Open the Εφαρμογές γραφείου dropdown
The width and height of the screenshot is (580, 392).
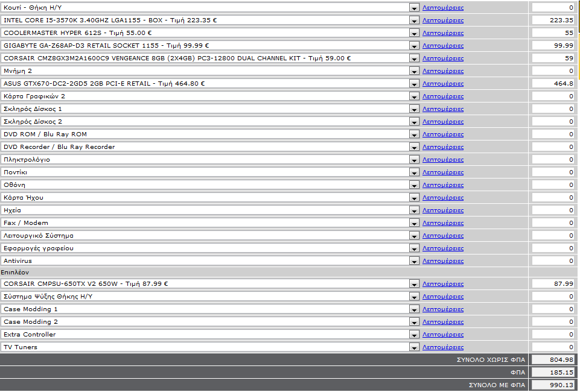(x=210, y=248)
